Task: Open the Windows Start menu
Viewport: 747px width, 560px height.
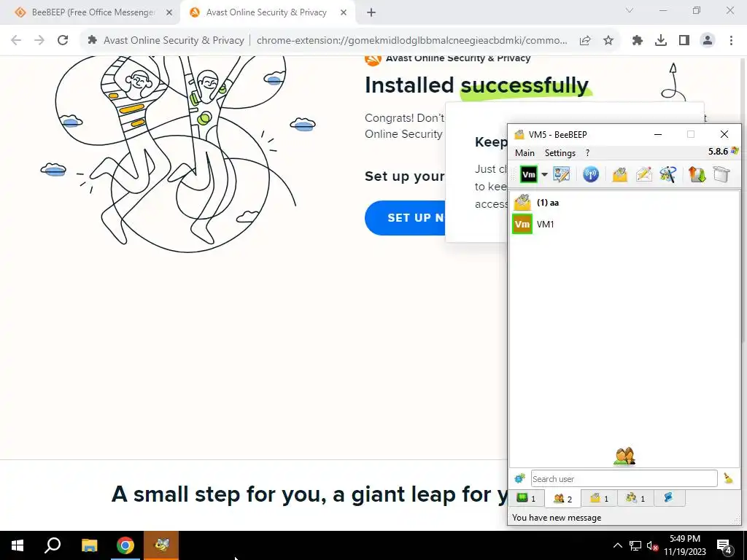Action: coord(18,545)
